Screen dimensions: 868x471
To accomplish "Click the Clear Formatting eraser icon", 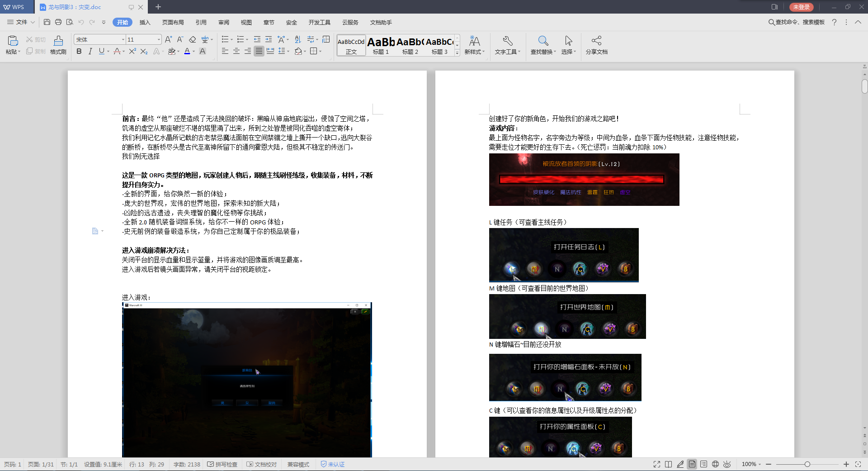I will coord(193,39).
